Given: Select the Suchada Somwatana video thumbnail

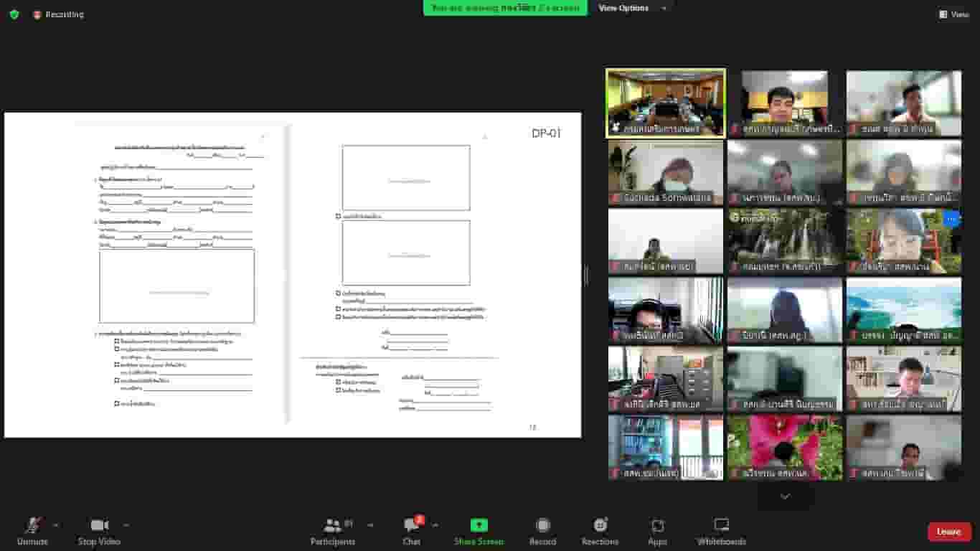Looking at the screenshot, I should point(665,172).
